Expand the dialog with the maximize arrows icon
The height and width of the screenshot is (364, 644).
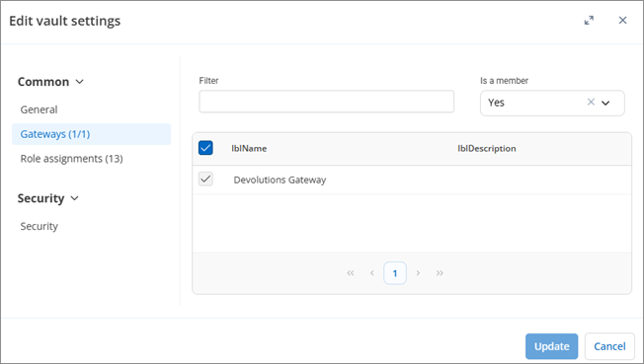click(x=589, y=20)
